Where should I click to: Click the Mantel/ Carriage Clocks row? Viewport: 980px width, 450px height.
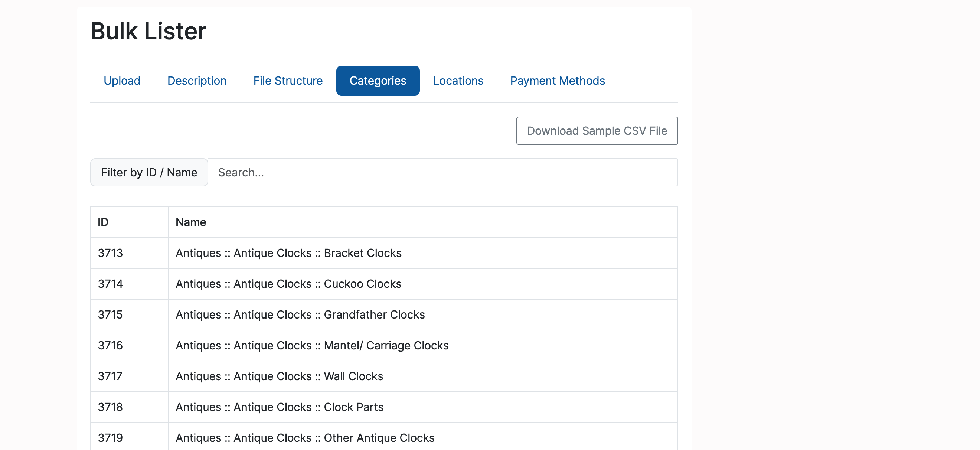click(312, 345)
